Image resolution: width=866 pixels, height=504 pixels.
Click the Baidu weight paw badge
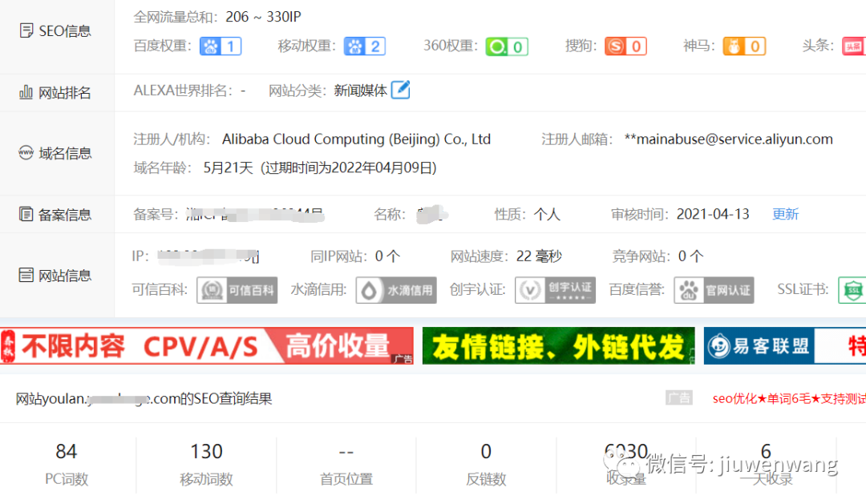(x=221, y=46)
